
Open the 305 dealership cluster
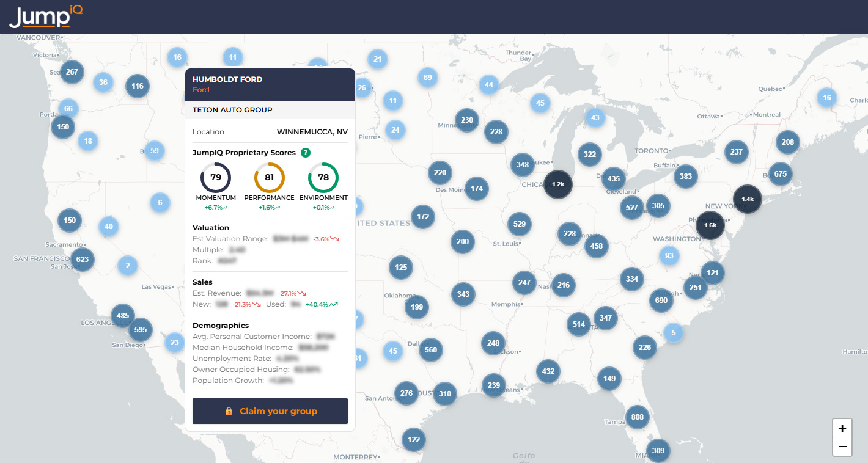pyautogui.click(x=658, y=206)
